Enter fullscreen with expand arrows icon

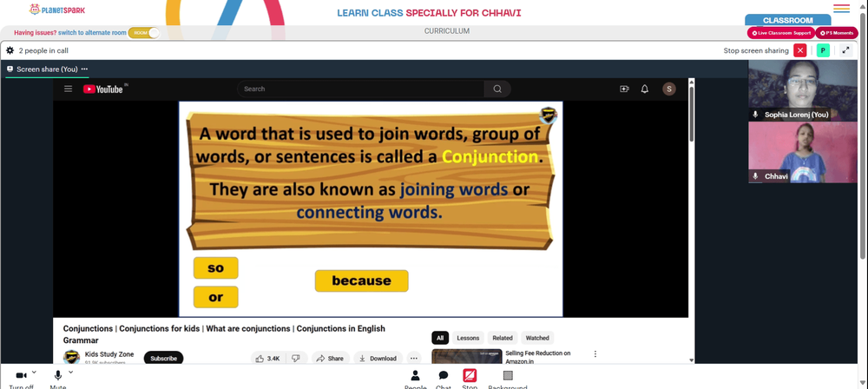[845, 50]
